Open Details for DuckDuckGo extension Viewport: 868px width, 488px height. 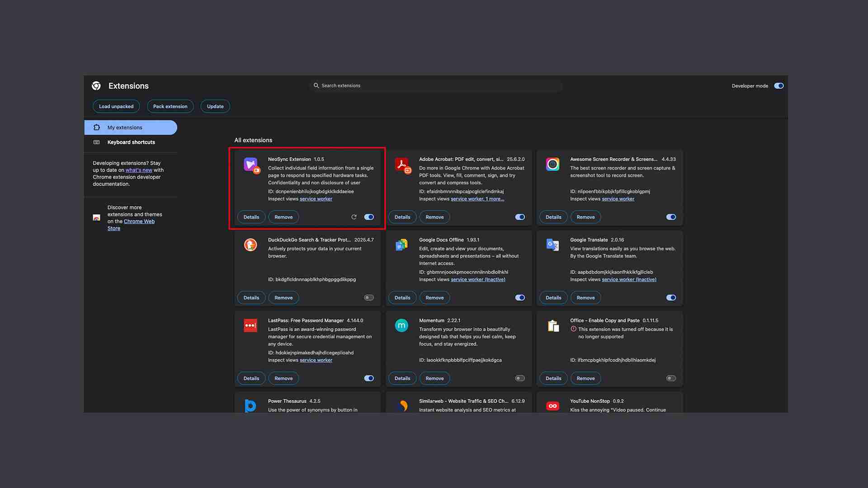click(x=251, y=298)
